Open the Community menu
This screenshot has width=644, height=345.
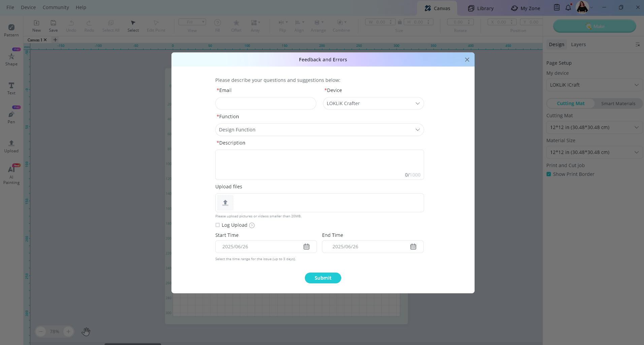click(x=56, y=7)
